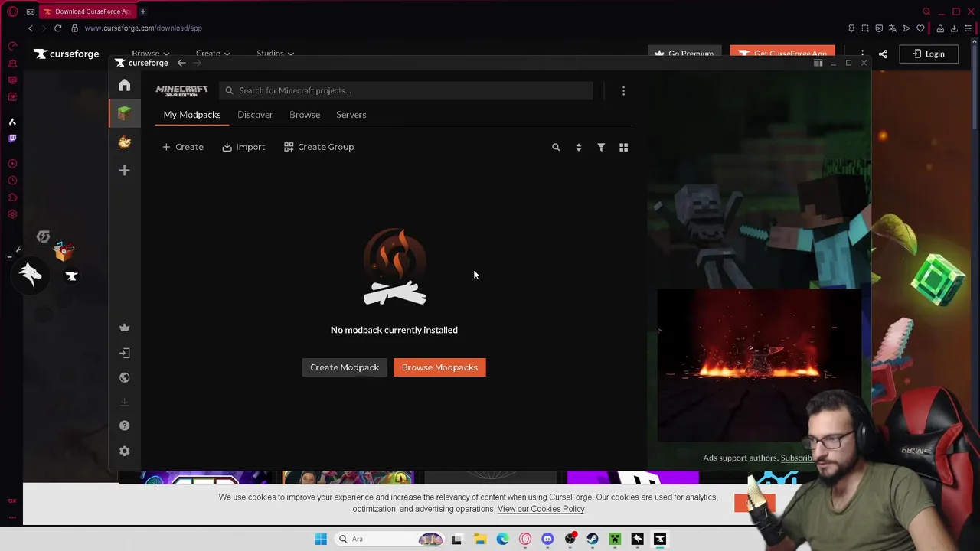
Task: Expand the Browse menu on CurseForge website
Action: pyautogui.click(x=150, y=54)
